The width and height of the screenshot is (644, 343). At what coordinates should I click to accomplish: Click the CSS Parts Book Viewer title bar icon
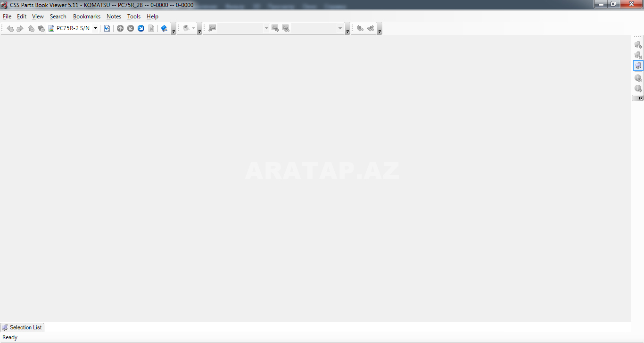click(5, 5)
